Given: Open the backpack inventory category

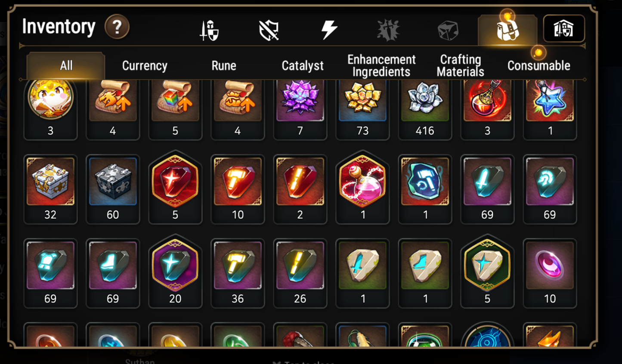Looking at the screenshot, I should (x=508, y=30).
